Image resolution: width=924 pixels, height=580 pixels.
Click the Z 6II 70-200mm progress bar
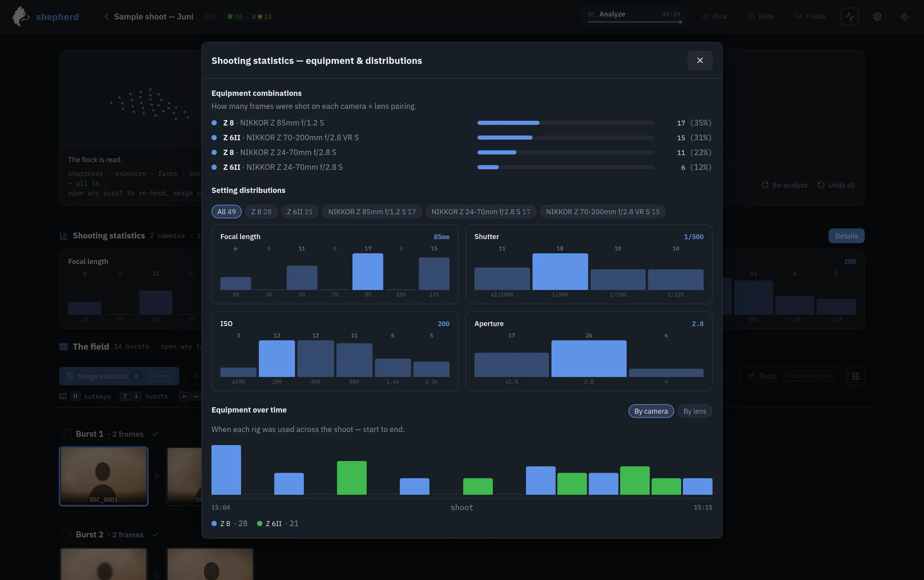pyautogui.click(x=566, y=138)
